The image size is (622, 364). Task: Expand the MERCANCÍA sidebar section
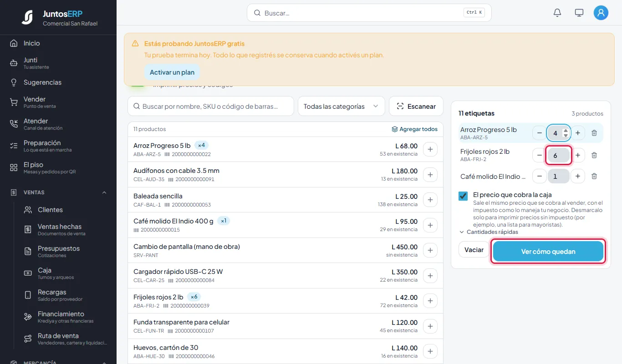coord(58,363)
